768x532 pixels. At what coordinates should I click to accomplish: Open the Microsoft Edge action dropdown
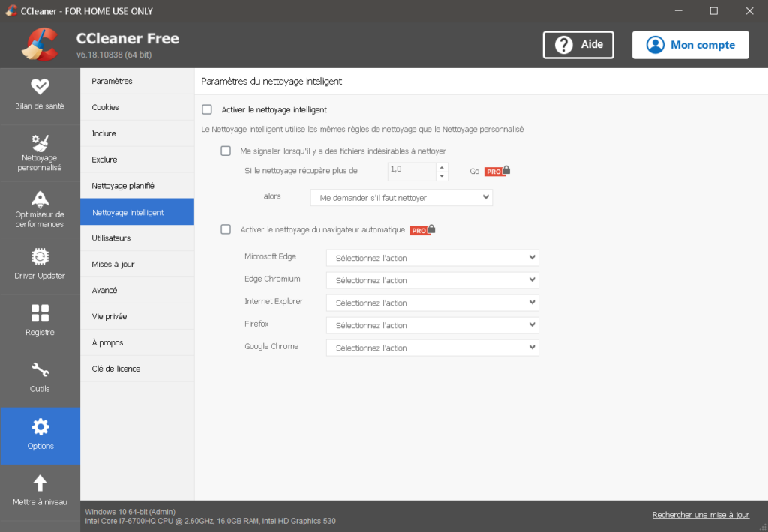[x=432, y=257]
